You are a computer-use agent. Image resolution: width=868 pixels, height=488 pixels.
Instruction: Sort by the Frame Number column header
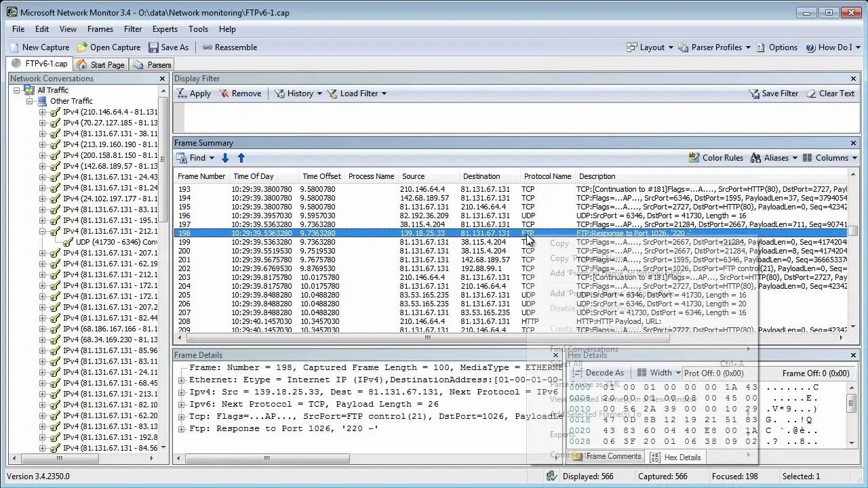(x=201, y=176)
